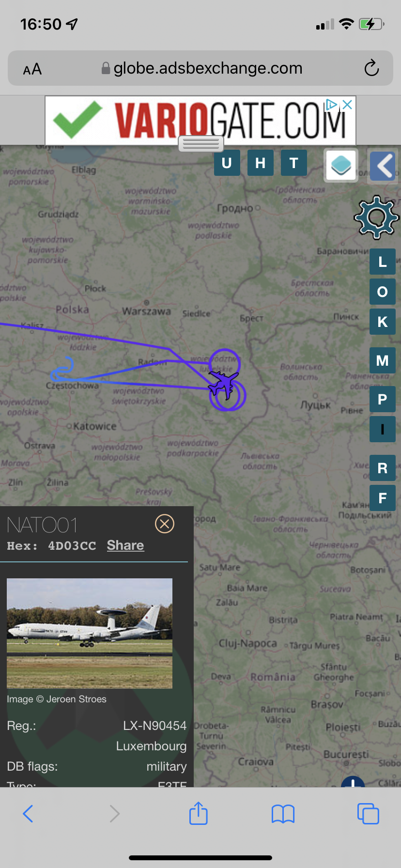
Task: Tap the Safari reload page icon
Action: tap(371, 68)
